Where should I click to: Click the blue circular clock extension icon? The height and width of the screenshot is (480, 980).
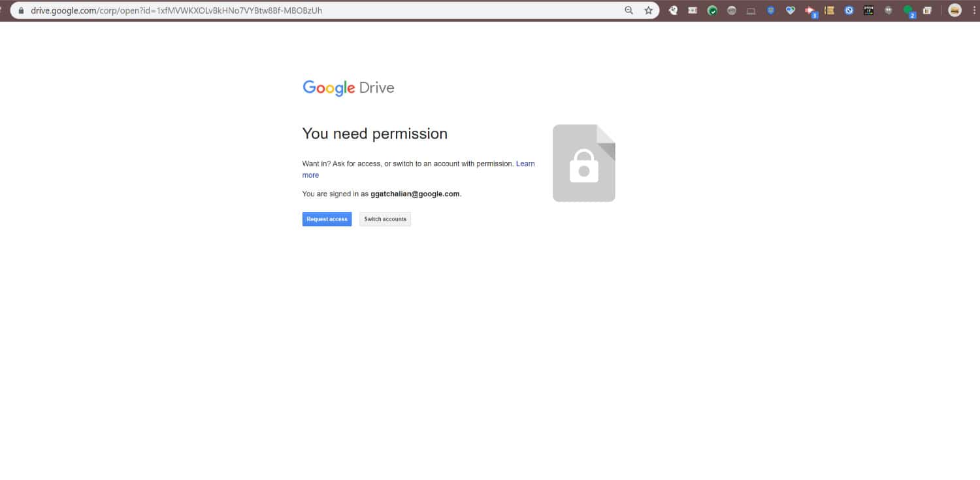pyautogui.click(x=849, y=10)
